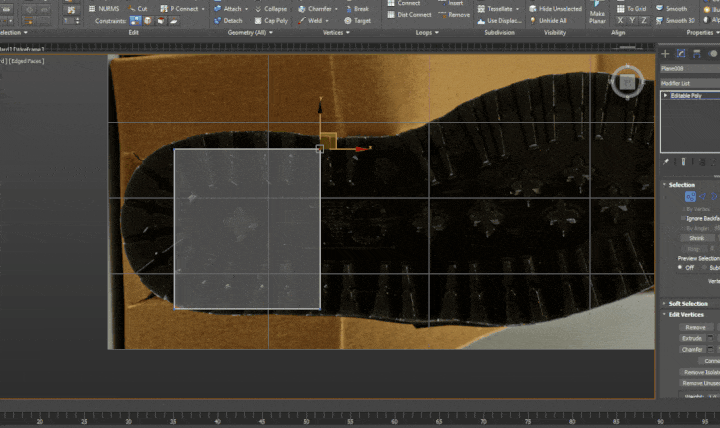Click the Cut tool in Edit panel

coord(141,8)
